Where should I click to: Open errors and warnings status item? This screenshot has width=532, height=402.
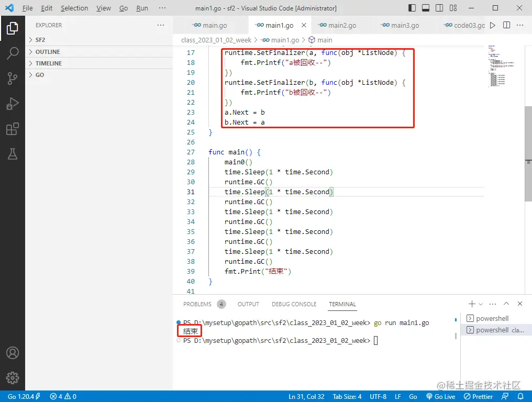tap(63, 396)
